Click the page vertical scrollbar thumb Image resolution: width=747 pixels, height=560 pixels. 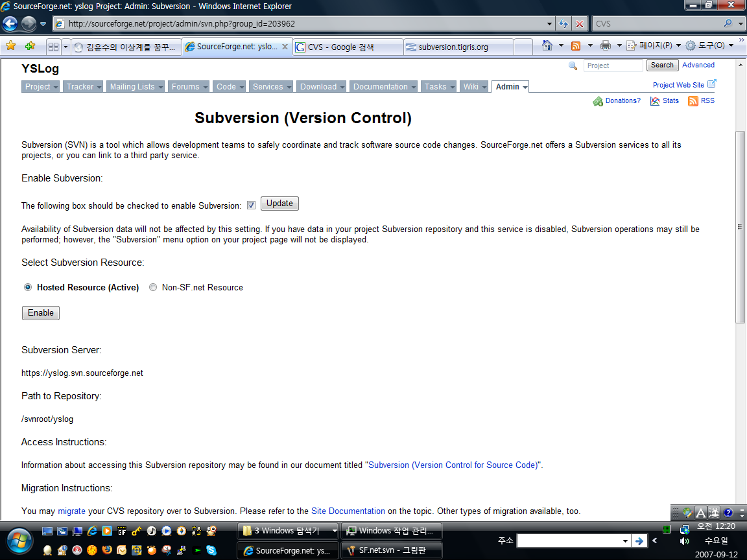(x=740, y=227)
